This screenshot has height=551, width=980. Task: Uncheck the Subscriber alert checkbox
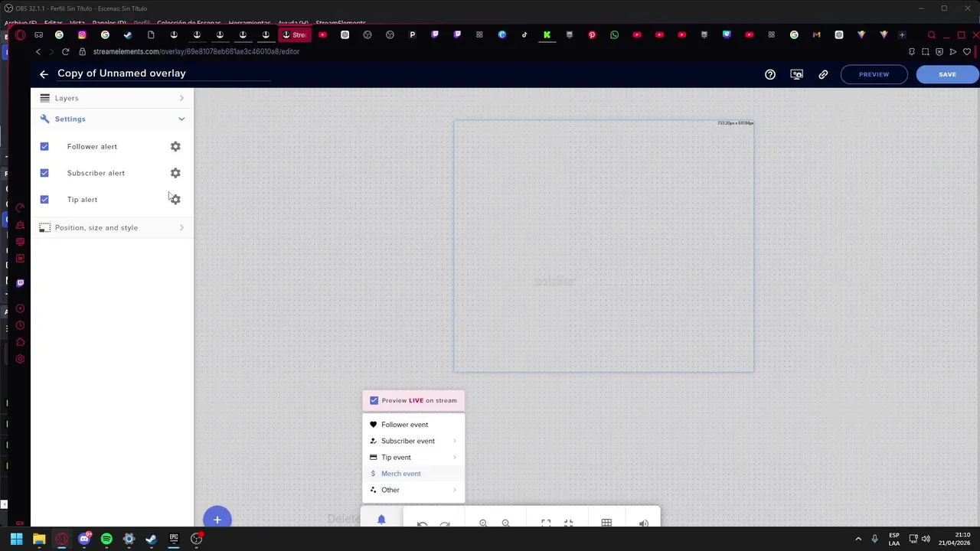[x=44, y=173]
